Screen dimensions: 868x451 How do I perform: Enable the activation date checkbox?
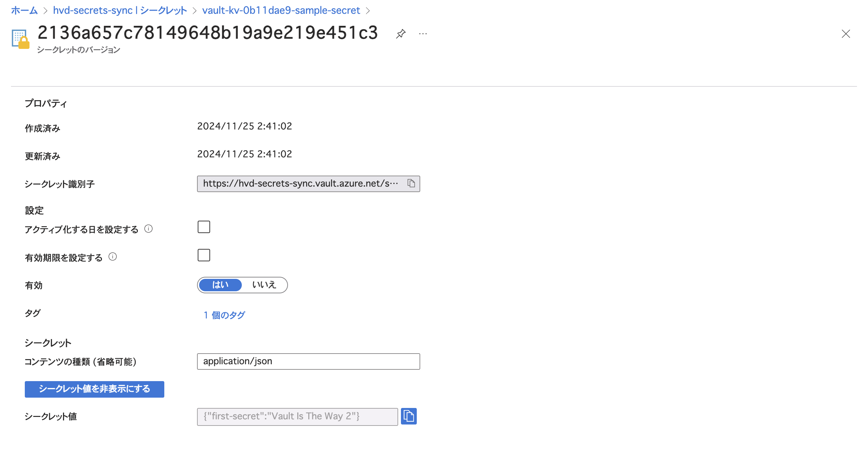204,227
